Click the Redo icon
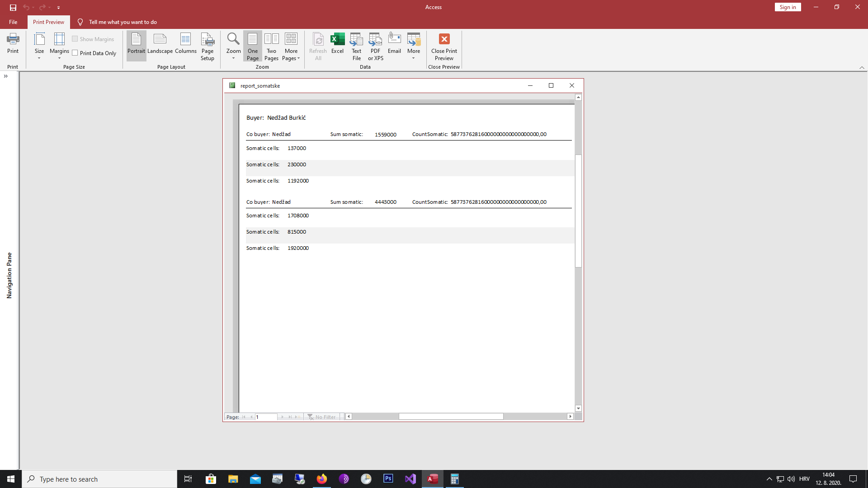Viewport: 868px width, 488px height. [42, 7]
